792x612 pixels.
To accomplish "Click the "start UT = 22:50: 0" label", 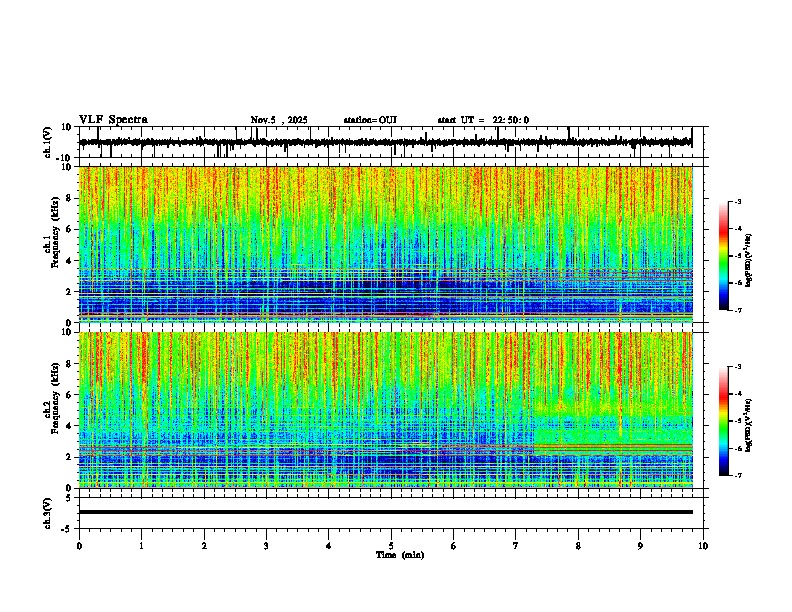I will click(x=483, y=120).
